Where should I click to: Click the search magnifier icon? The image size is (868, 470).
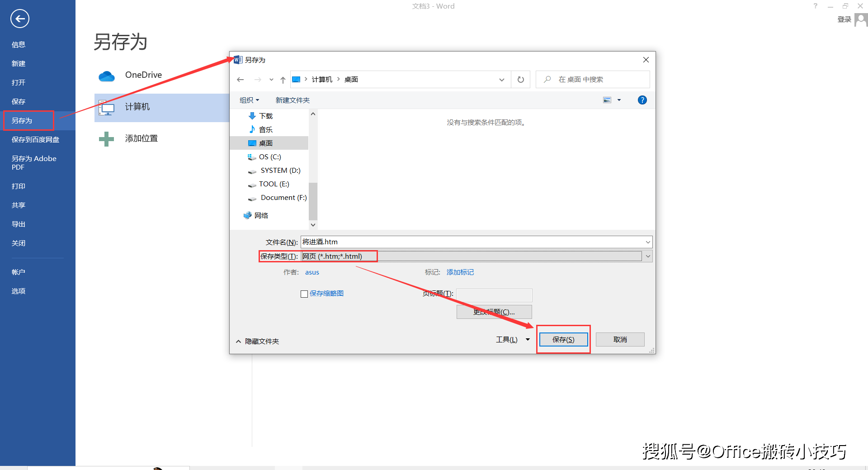pos(547,79)
